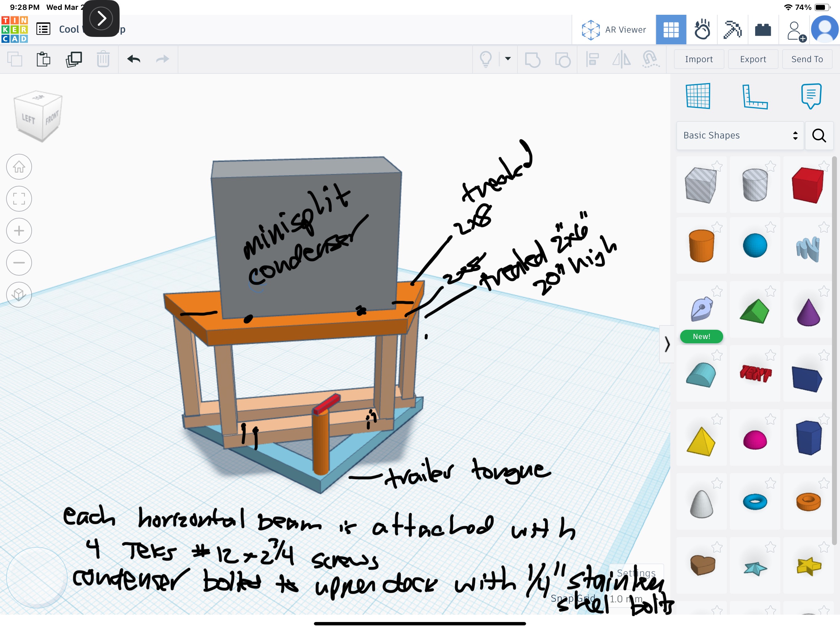Collapse the shapes panel with chevron
This screenshot has width=840, height=630.
(x=667, y=344)
